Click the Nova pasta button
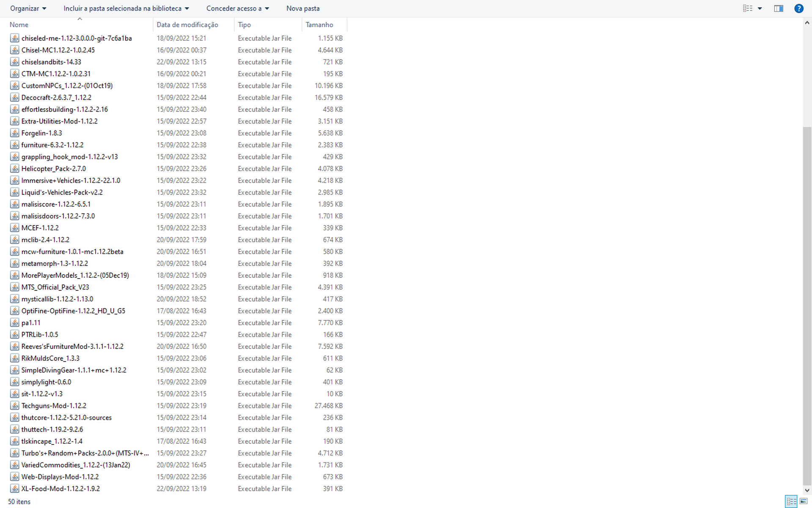This screenshot has width=812, height=508. point(303,8)
